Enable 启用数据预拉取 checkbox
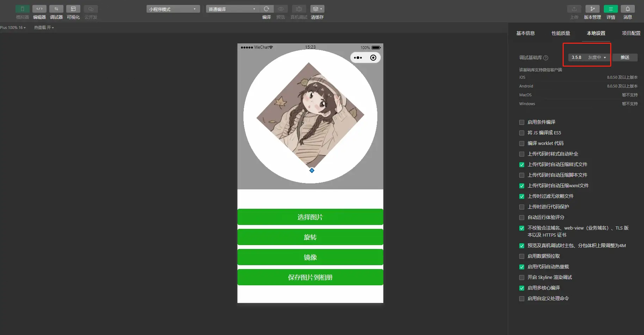 pos(522,256)
